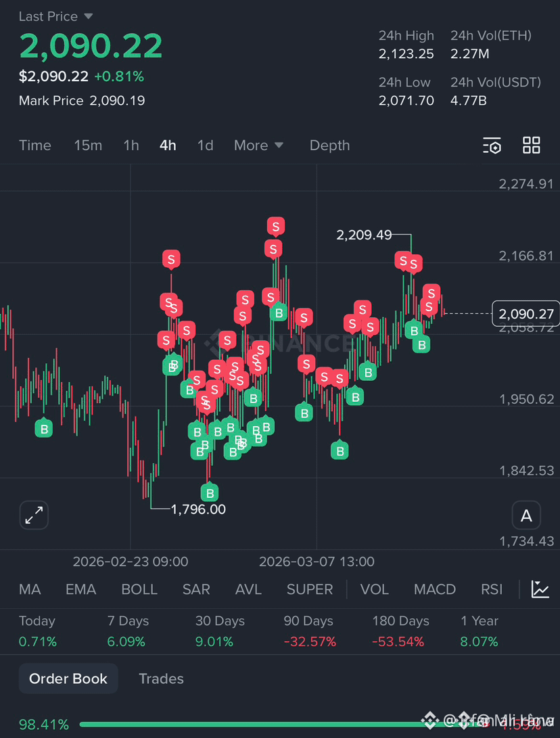Click the B marker below the 2,209.49 peak
The height and width of the screenshot is (738, 560).
pos(414,330)
